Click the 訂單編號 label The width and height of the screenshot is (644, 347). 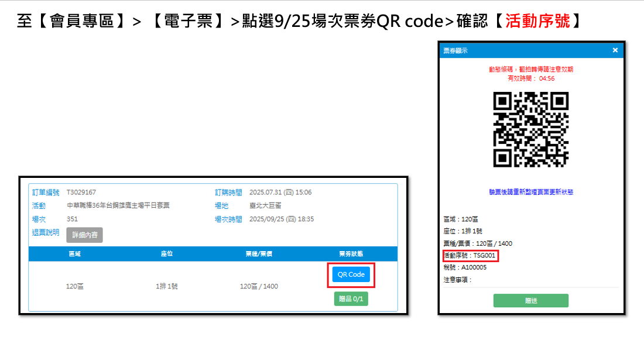(x=46, y=192)
